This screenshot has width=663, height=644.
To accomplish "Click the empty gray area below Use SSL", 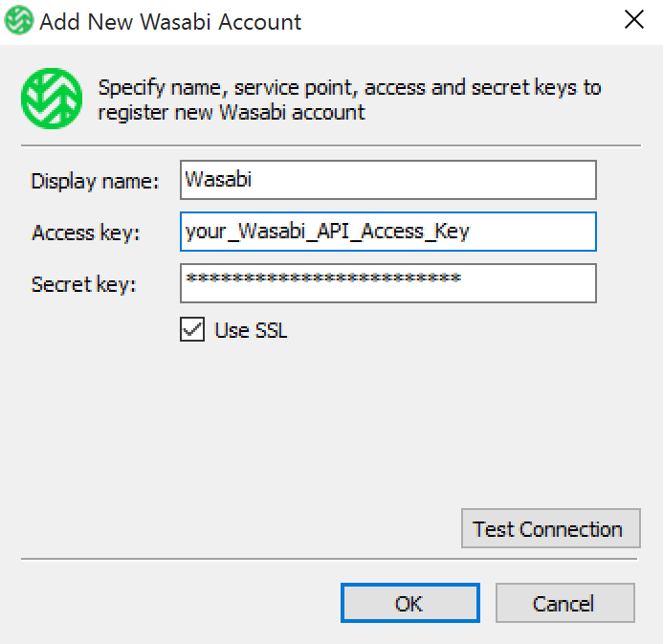I will point(287,431).
